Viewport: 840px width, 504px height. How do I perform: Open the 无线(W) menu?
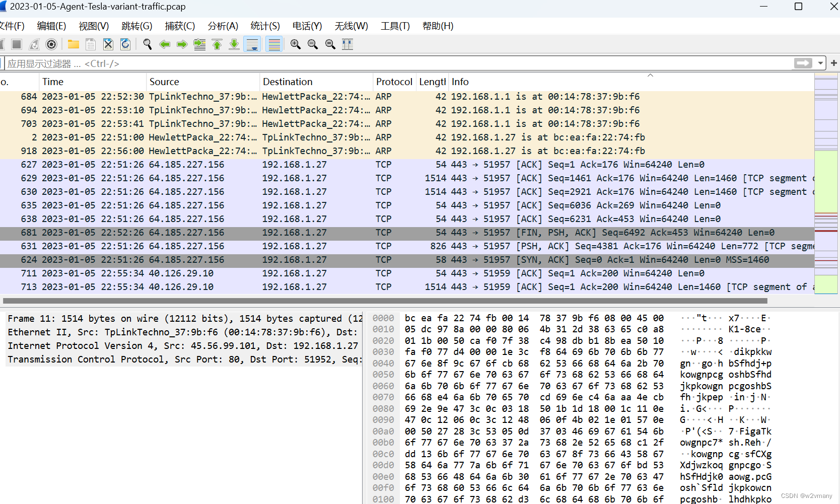click(x=352, y=26)
